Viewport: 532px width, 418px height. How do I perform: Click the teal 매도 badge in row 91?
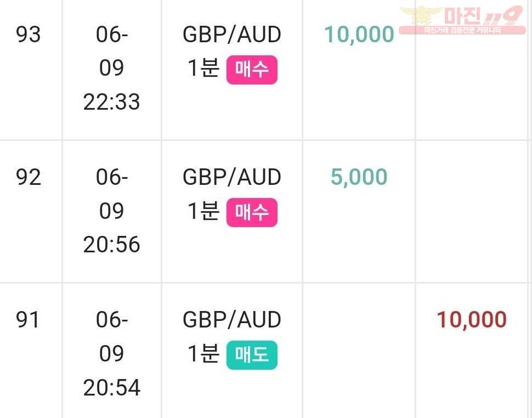pyautogui.click(x=252, y=355)
